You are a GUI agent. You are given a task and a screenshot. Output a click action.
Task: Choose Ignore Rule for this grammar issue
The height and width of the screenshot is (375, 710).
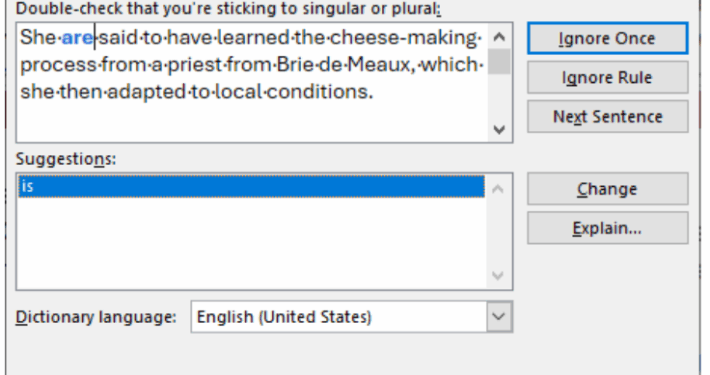[607, 78]
